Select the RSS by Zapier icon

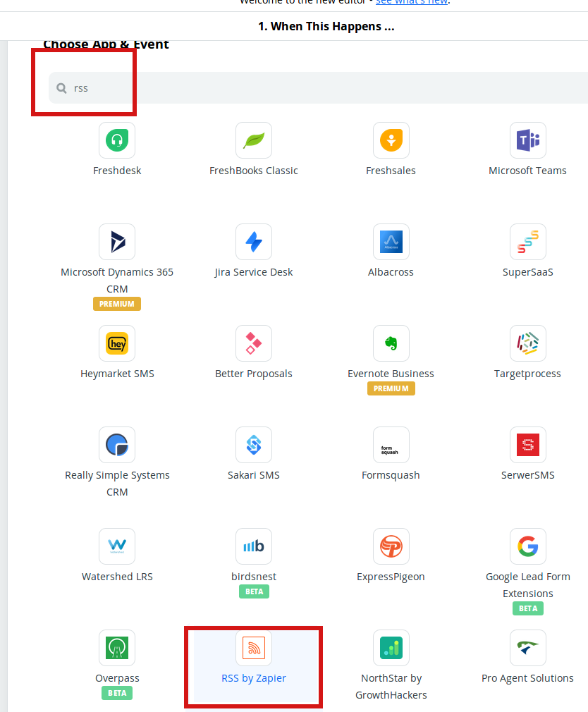pos(254,648)
